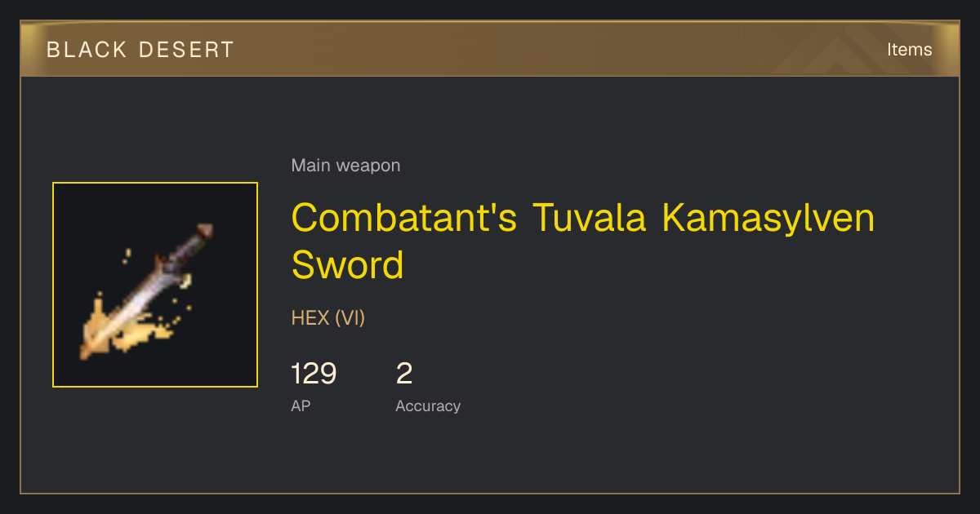Click the Main weapon category label
This screenshot has height=514, width=980.
coord(345,166)
